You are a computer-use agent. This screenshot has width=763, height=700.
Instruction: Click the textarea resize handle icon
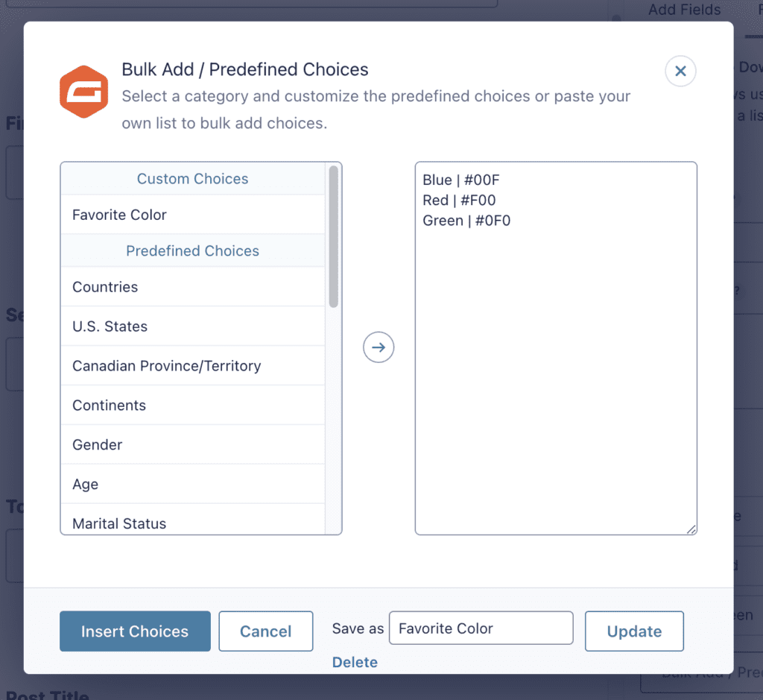click(690, 529)
